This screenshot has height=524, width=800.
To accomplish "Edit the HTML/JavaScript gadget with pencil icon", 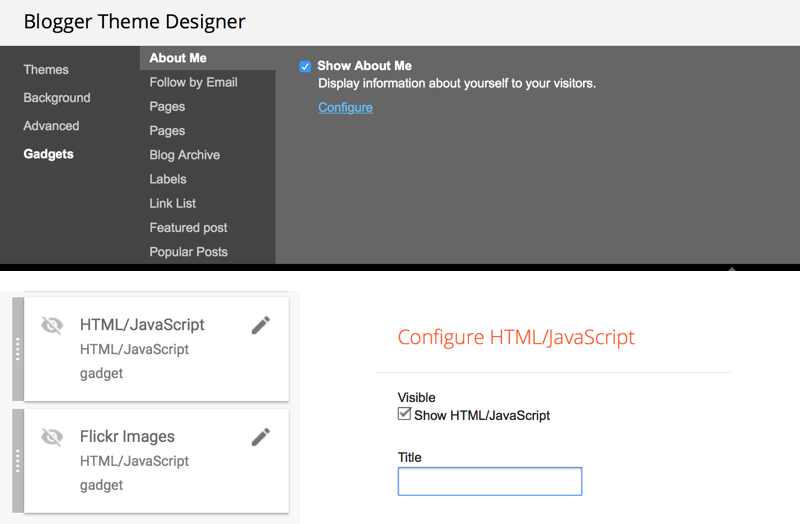I will (261, 325).
